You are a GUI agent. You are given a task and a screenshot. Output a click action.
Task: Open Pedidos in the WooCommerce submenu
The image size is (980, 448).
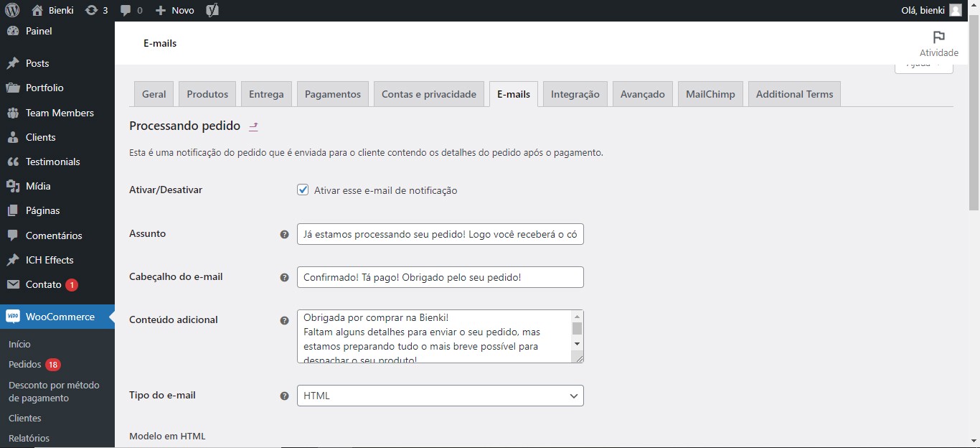click(x=25, y=365)
